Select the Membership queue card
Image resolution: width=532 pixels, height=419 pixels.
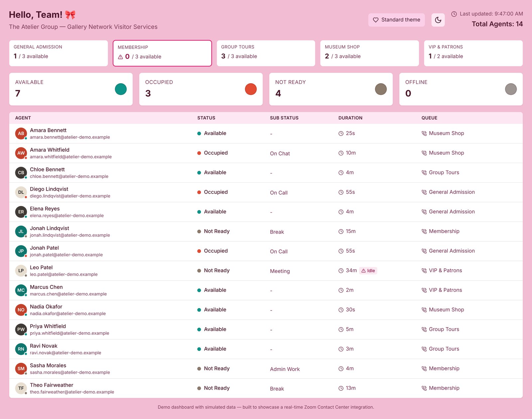click(x=162, y=53)
